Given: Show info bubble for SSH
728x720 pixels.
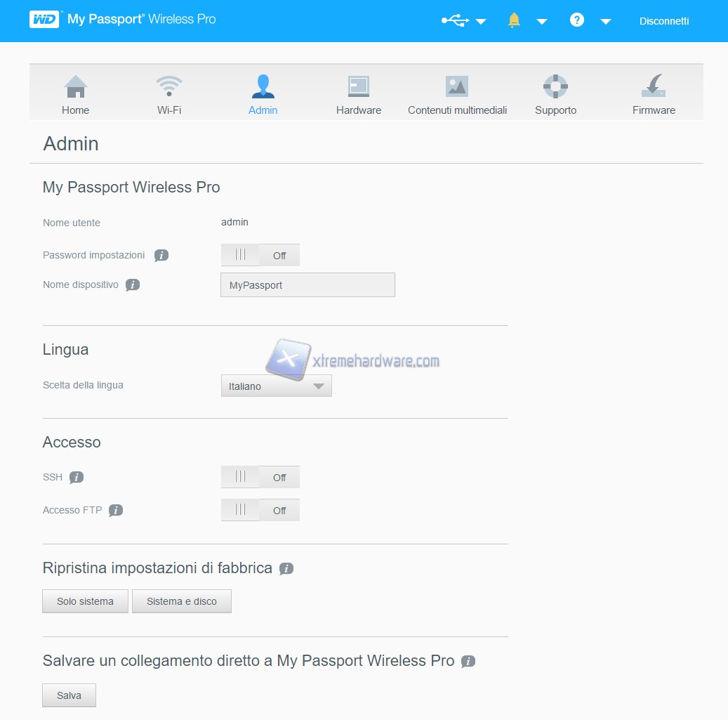Looking at the screenshot, I should [77, 478].
